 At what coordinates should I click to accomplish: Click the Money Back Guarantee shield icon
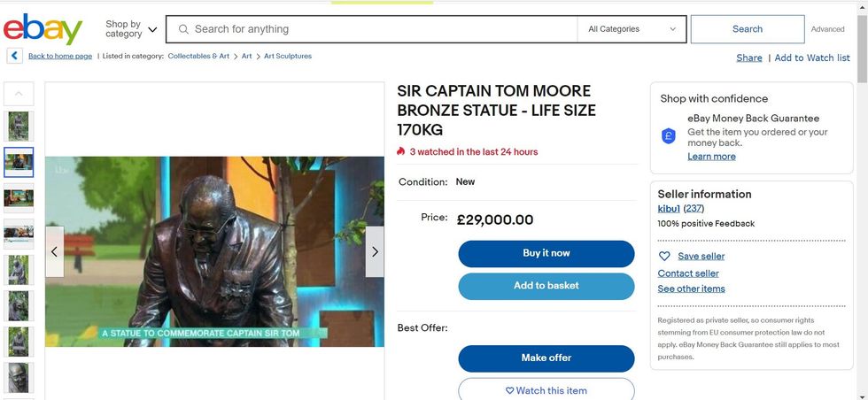(x=670, y=136)
